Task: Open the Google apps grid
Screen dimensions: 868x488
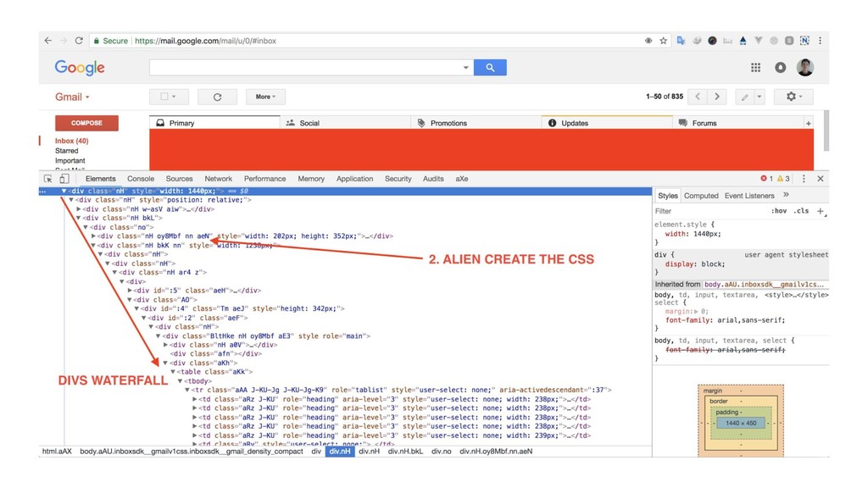Action: click(x=755, y=68)
